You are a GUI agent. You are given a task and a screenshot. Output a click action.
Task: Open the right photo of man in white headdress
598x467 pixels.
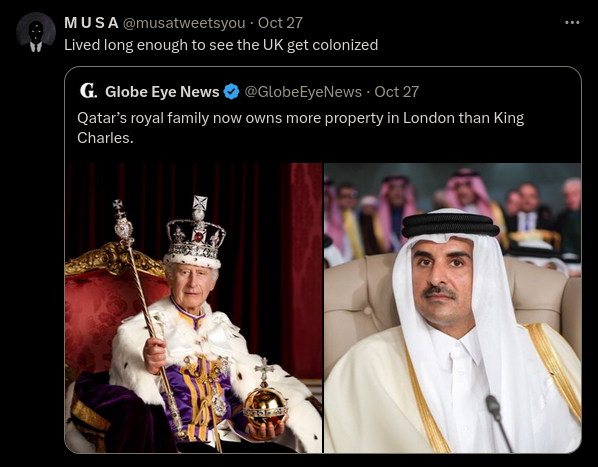[453, 308]
